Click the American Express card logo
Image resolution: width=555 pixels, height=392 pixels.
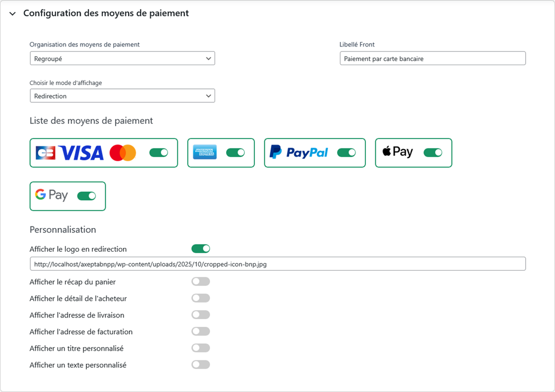pyautogui.click(x=205, y=152)
